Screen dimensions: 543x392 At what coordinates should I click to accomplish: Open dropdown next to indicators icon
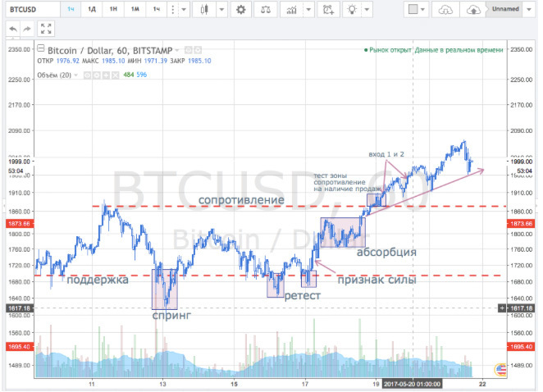(x=308, y=9)
